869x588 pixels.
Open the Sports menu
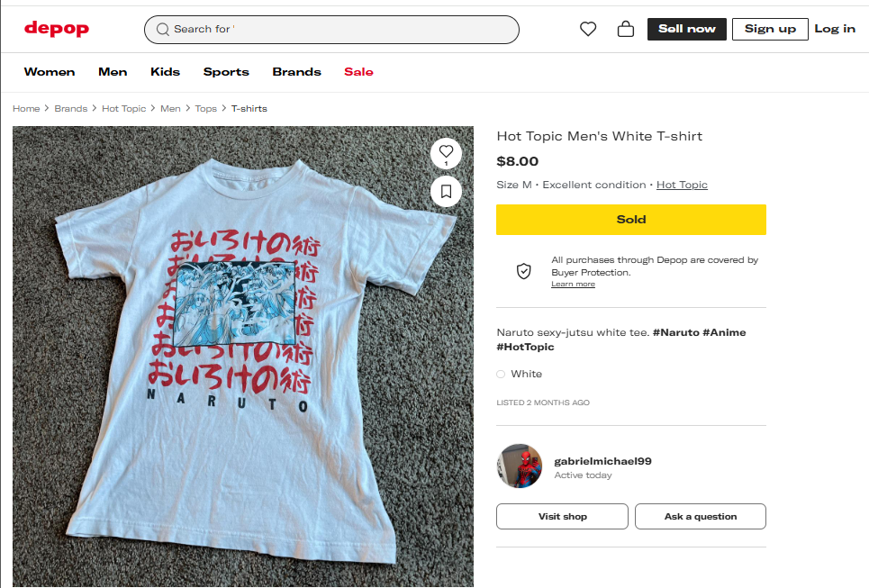[x=226, y=72]
